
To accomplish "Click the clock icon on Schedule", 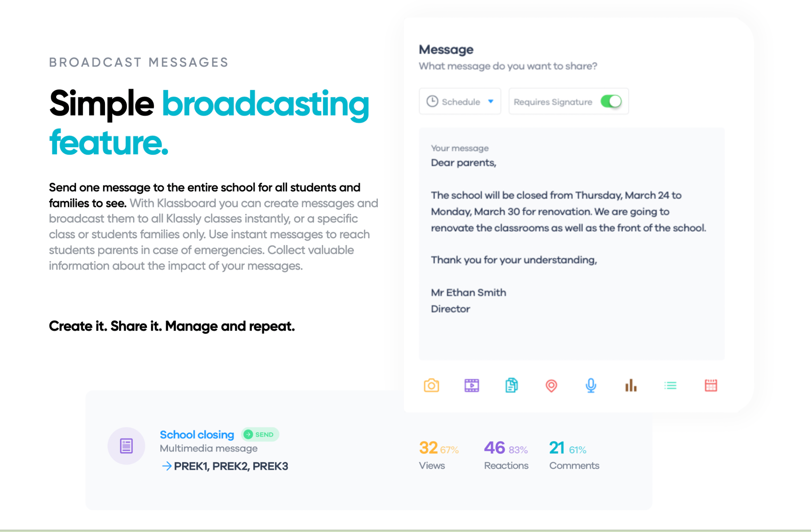I will (x=432, y=101).
